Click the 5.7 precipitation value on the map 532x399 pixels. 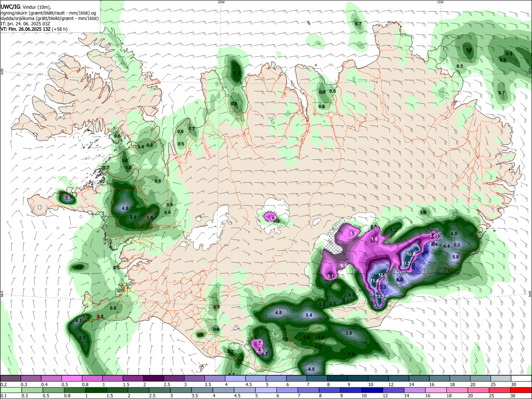(69, 199)
